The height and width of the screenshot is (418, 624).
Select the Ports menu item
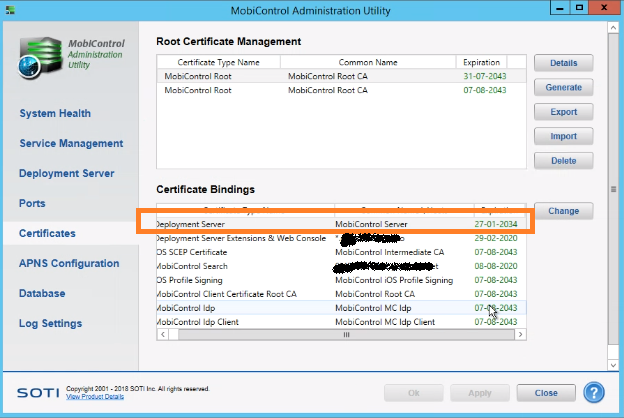[x=33, y=203]
